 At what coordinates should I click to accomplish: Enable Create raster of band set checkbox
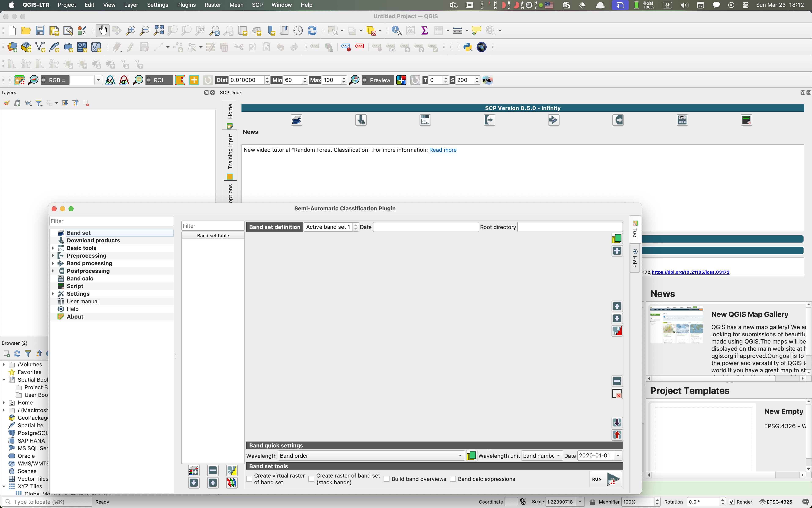[311, 479]
